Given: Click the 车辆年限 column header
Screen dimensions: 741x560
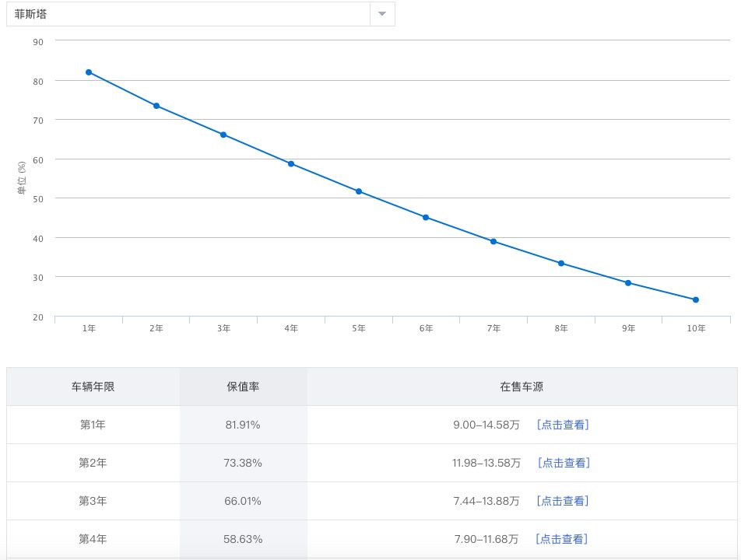Looking at the screenshot, I should [x=93, y=387].
